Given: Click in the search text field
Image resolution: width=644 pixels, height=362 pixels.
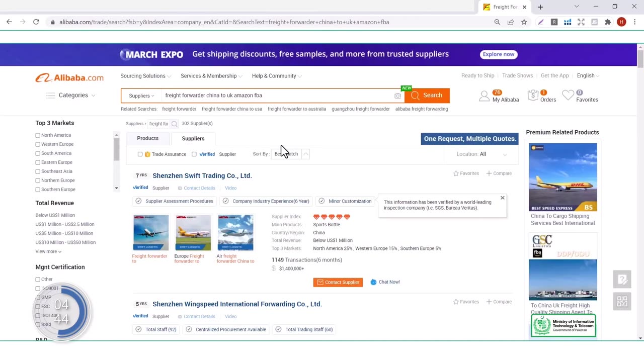Looking at the screenshot, I should 277,96.
